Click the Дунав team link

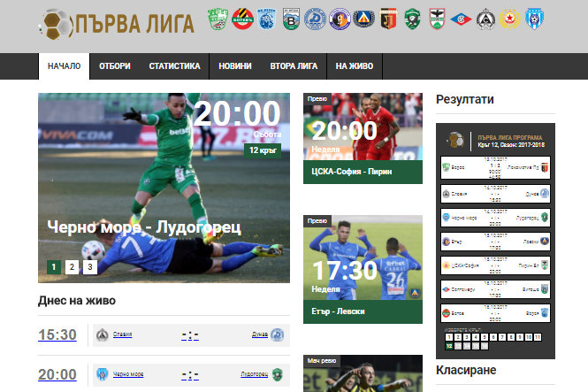click(260, 334)
